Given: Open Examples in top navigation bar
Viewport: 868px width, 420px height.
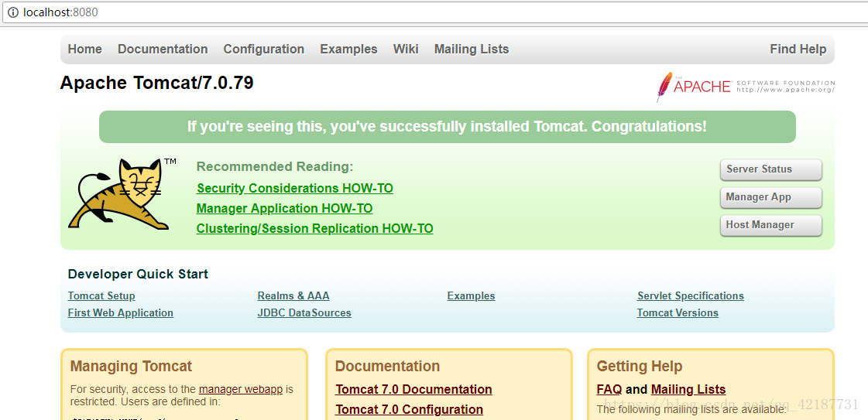Looking at the screenshot, I should (x=348, y=50).
